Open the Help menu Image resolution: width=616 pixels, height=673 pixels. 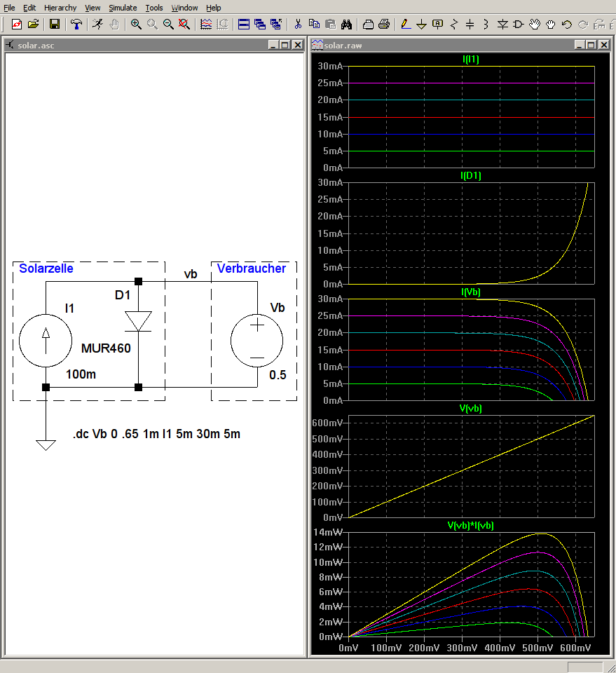click(213, 8)
